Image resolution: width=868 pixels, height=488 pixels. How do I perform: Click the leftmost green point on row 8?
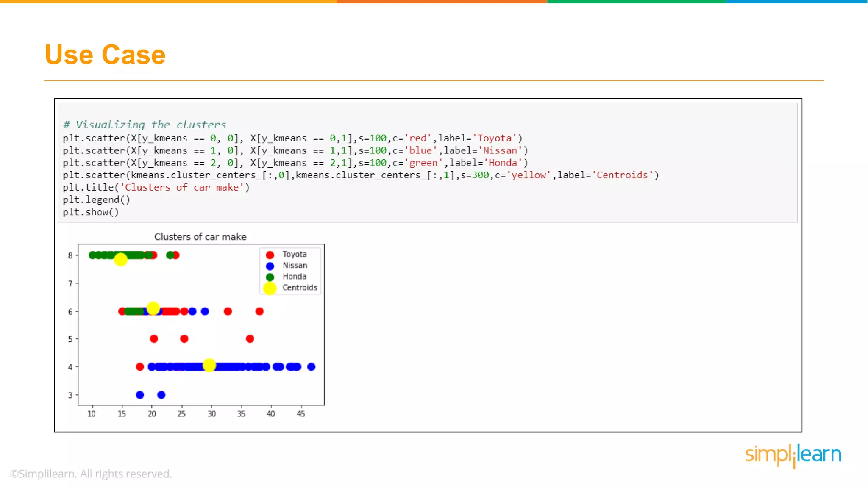click(92, 255)
